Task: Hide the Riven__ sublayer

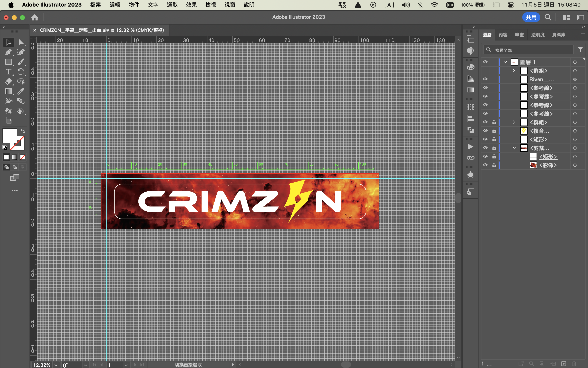Action: 485,79
